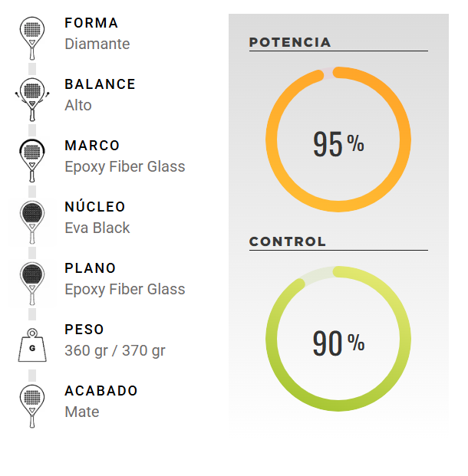
Task: Click the Acabado finish racket icon
Action: point(32,406)
